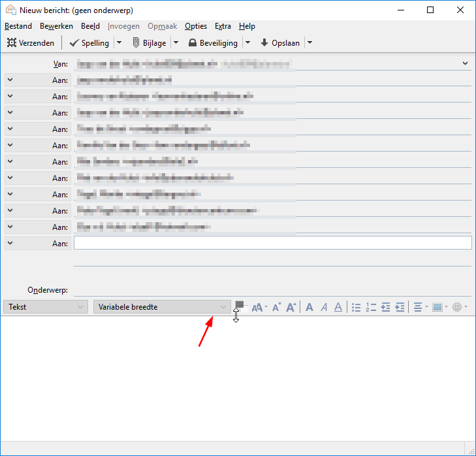The height and width of the screenshot is (456, 476).
Task: Open the Extra menu
Action: pyautogui.click(x=223, y=26)
